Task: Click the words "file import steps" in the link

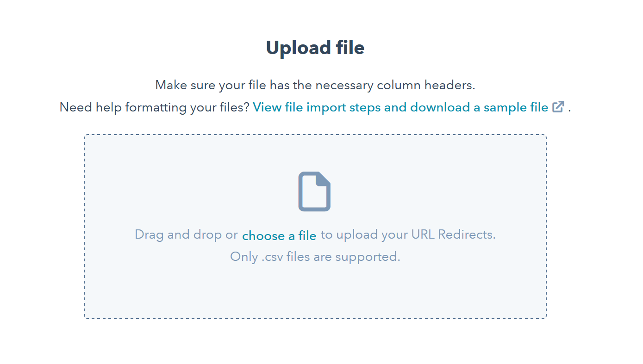Action: tap(330, 107)
